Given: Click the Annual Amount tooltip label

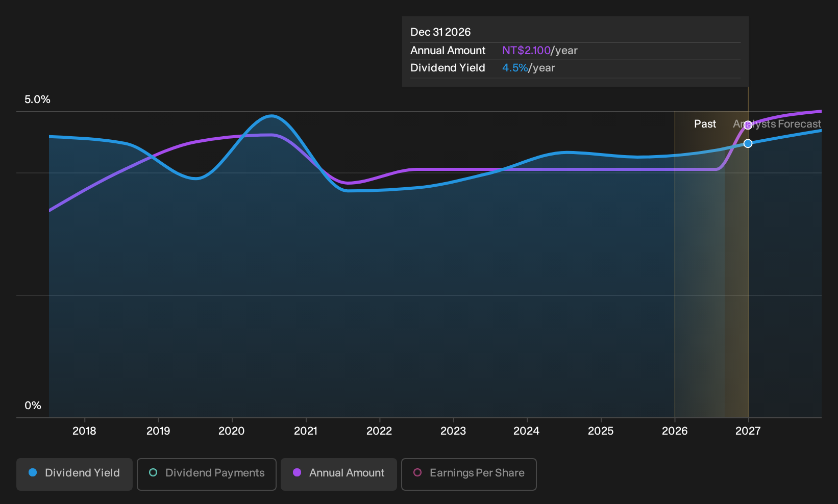Looking at the screenshot, I should (448, 51).
